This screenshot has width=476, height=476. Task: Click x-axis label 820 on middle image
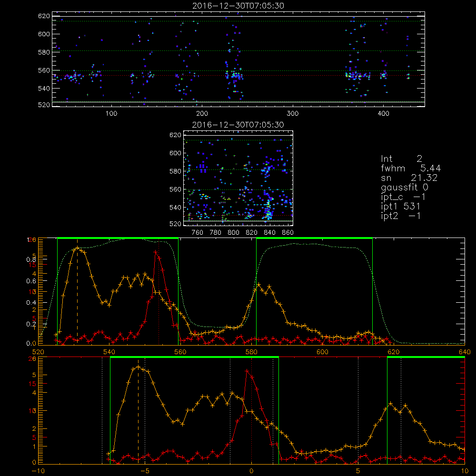point(252,233)
